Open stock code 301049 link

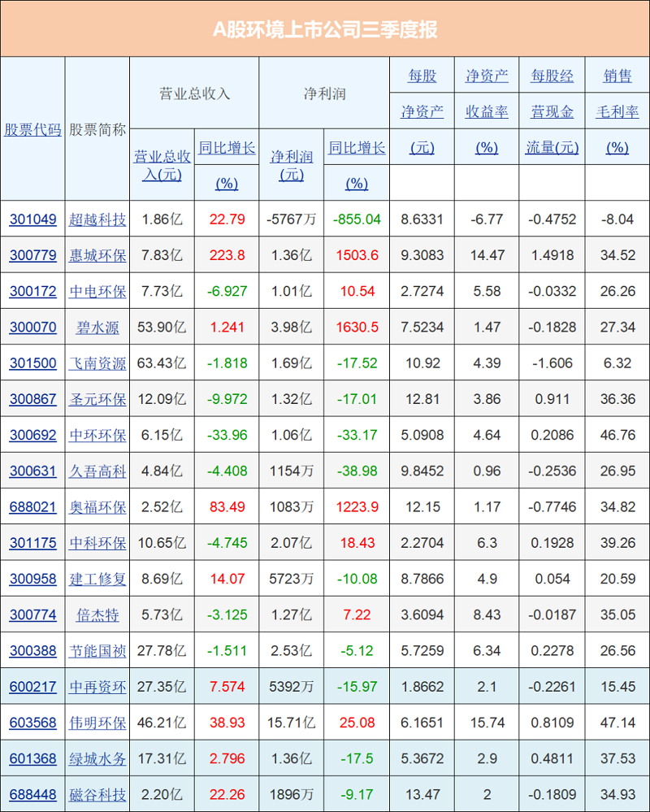(32, 219)
